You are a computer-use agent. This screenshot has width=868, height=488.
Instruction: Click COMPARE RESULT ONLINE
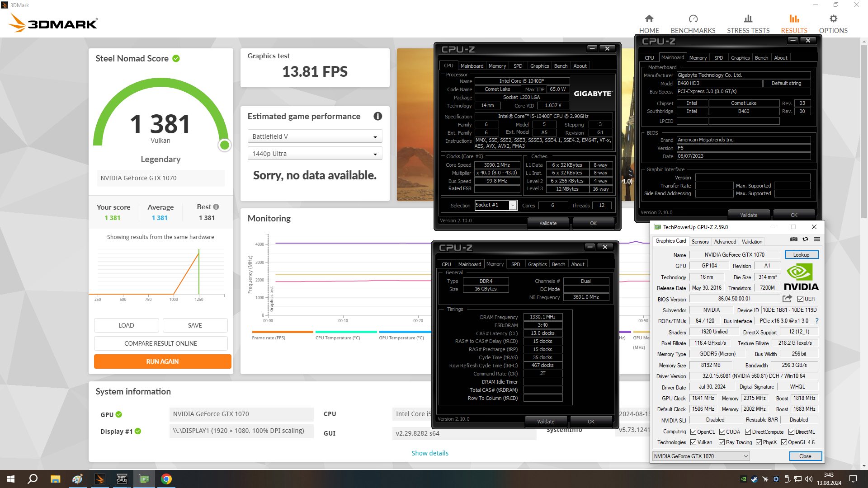click(x=160, y=343)
